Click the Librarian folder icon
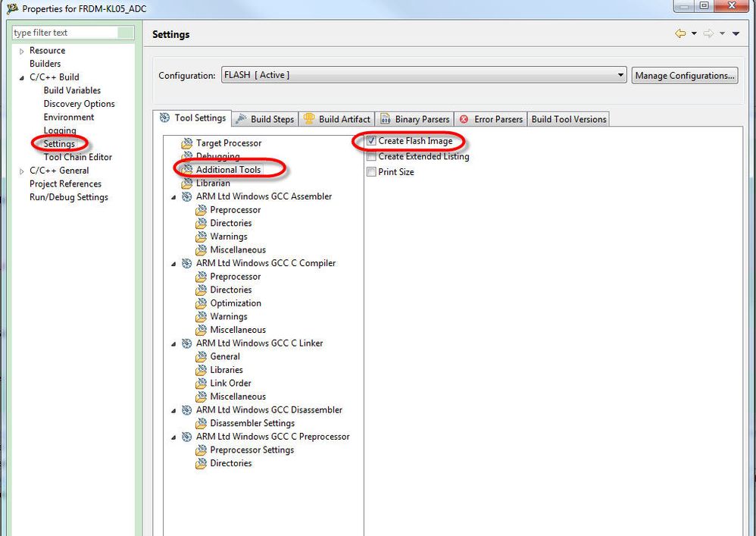This screenshot has width=756, height=536. point(186,183)
